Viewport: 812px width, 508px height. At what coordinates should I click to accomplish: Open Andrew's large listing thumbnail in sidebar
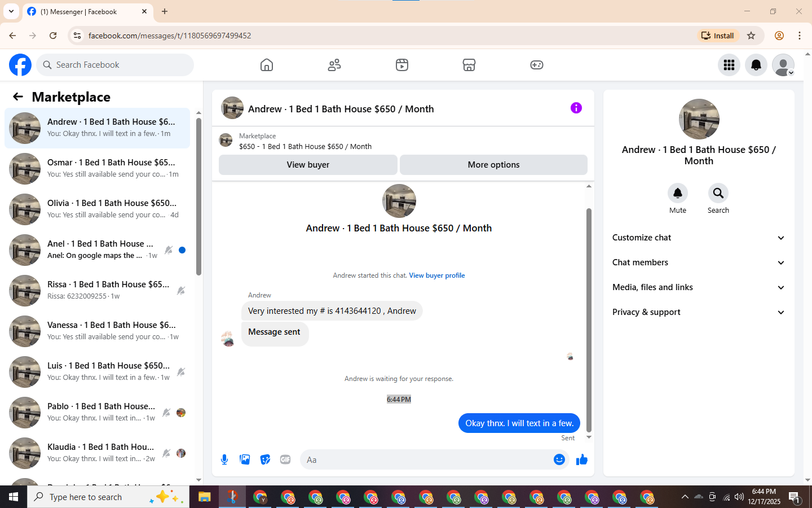click(x=699, y=119)
